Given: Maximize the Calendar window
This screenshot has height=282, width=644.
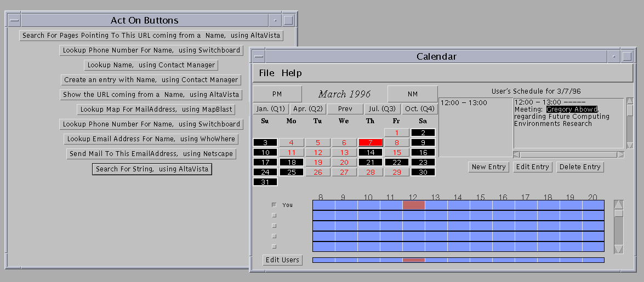Looking at the screenshot, I should (626, 56).
